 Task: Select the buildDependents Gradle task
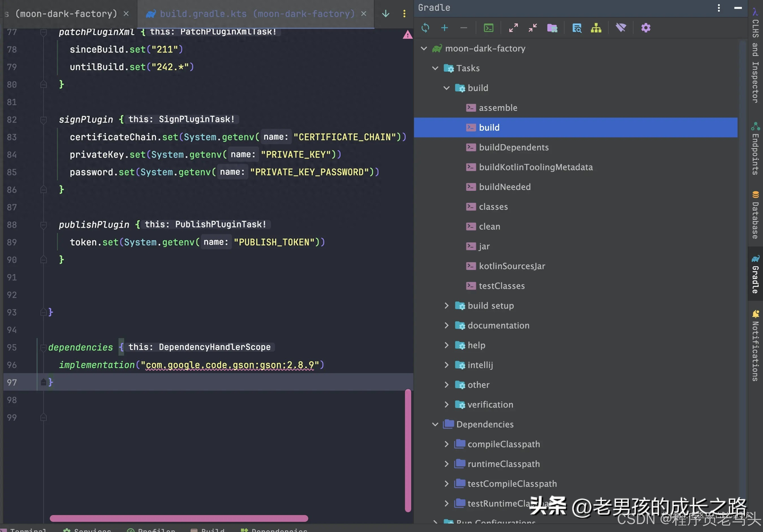click(514, 148)
